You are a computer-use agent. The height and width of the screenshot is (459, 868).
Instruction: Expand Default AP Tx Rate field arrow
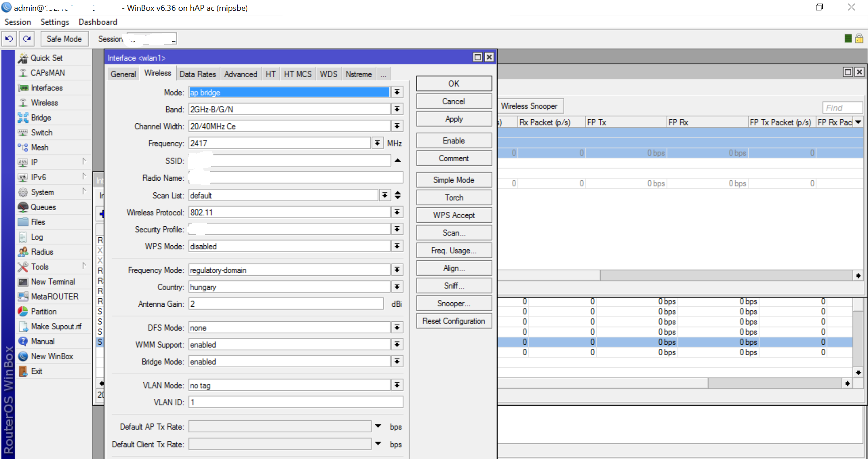click(x=378, y=426)
